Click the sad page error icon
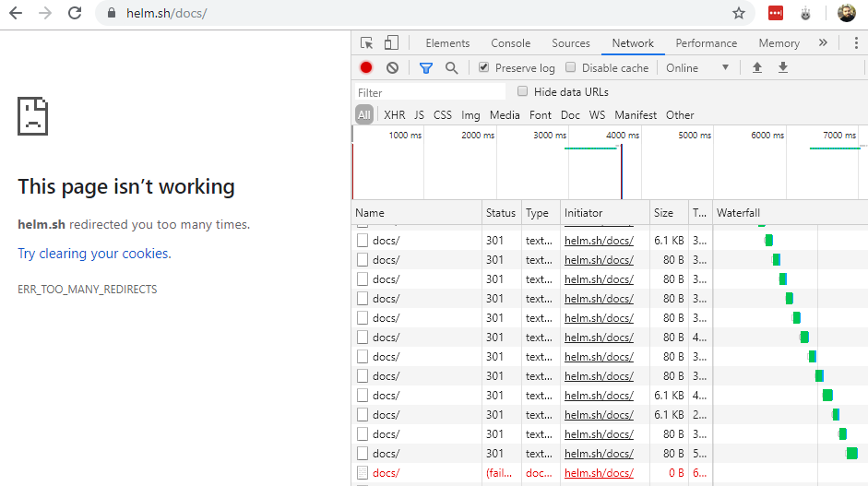 point(32,116)
